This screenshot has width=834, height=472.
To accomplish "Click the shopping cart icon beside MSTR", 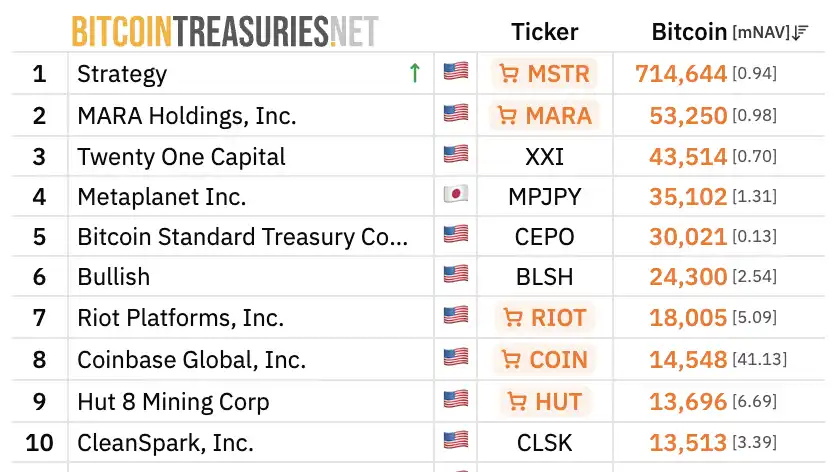I will [x=508, y=74].
